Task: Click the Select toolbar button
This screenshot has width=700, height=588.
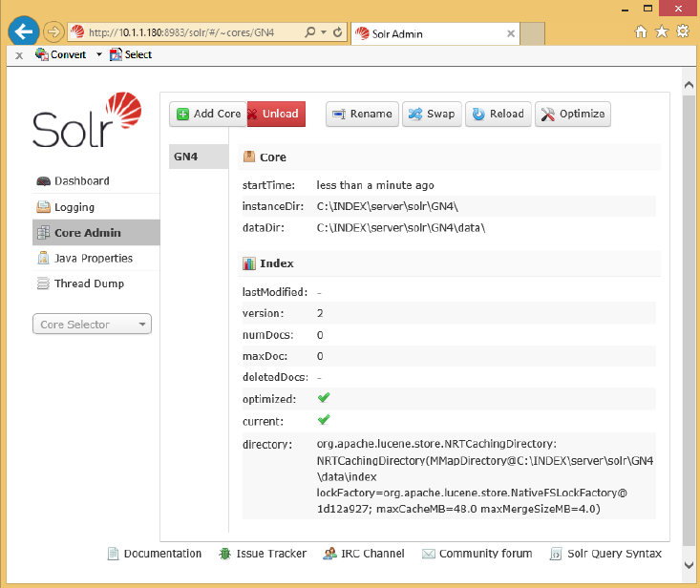Action: (131, 54)
